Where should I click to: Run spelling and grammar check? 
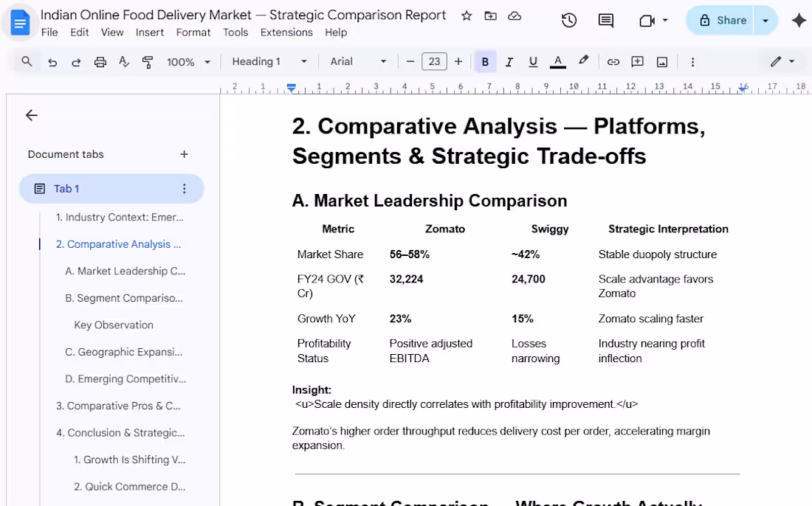pyautogui.click(x=124, y=62)
